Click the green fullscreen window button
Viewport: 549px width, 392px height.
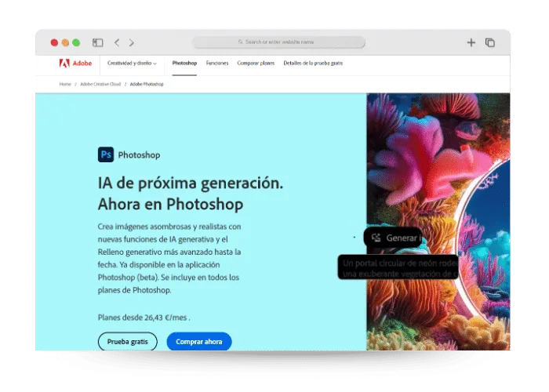pyautogui.click(x=76, y=42)
